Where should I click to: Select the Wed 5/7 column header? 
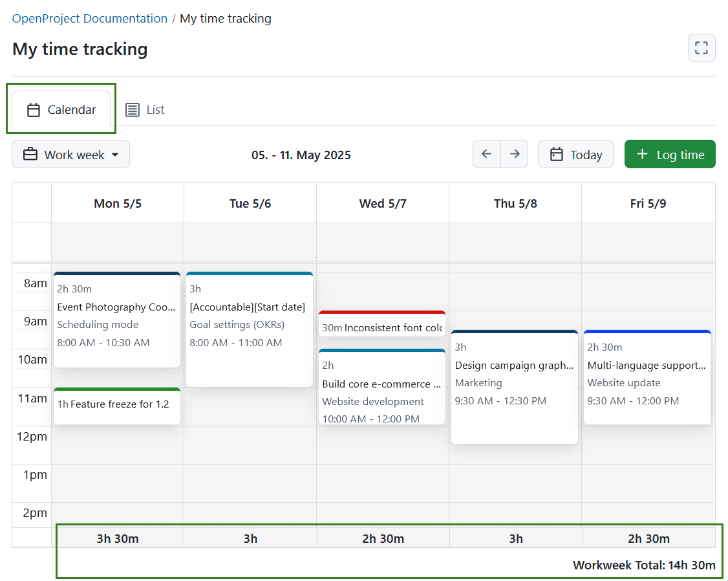click(x=383, y=203)
